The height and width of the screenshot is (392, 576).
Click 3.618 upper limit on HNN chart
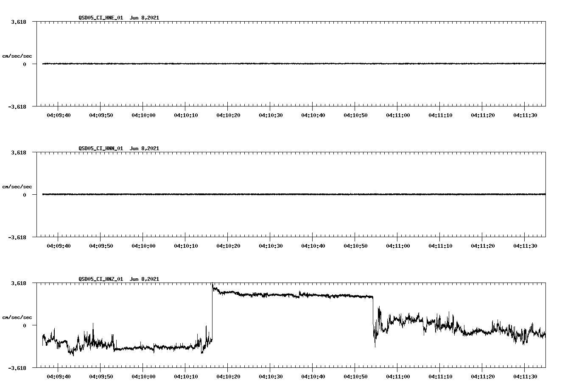[x=19, y=152]
